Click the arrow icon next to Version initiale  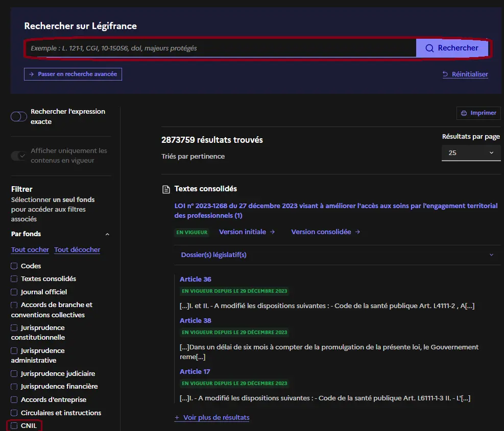tap(272, 232)
